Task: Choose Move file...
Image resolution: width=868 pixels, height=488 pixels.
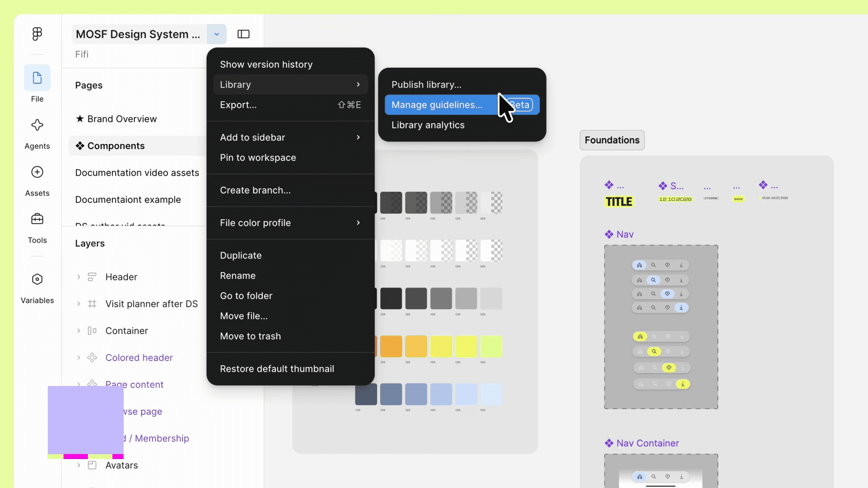Action: [290, 316]
